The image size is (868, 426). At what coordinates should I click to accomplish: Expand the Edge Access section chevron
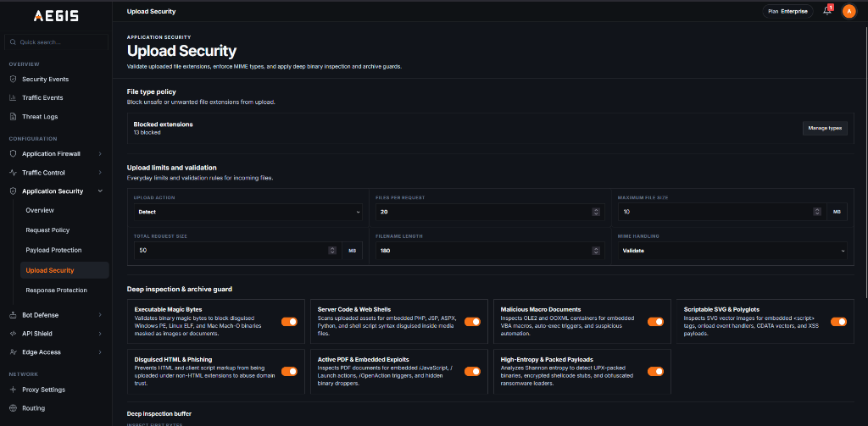[x=100, y=352]
